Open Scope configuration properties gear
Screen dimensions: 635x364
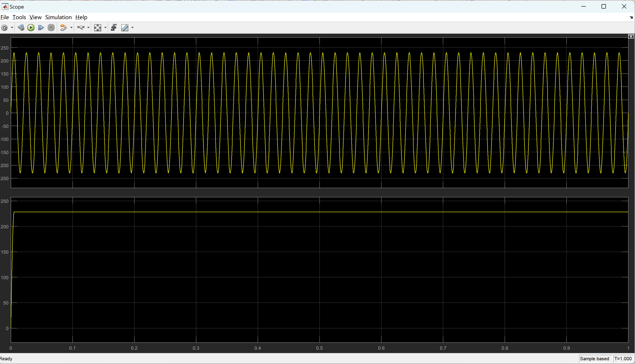pos(4,28)
